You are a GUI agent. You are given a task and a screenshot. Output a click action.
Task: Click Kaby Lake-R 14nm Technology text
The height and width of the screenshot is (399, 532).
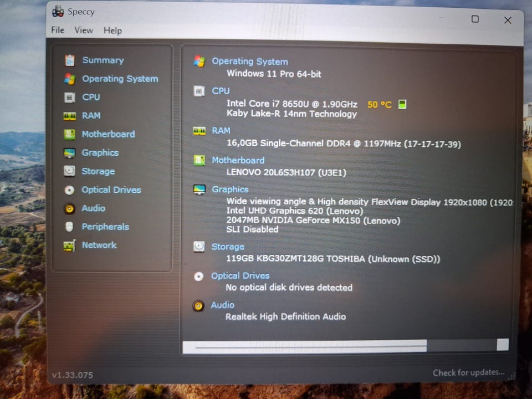pyautogui.click(x=292, y=114)
